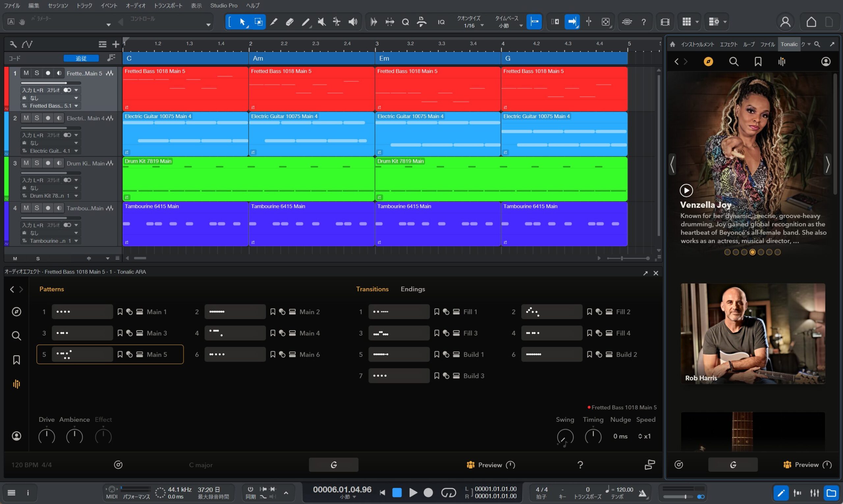Select the Eraser tool

coord(289,22)
